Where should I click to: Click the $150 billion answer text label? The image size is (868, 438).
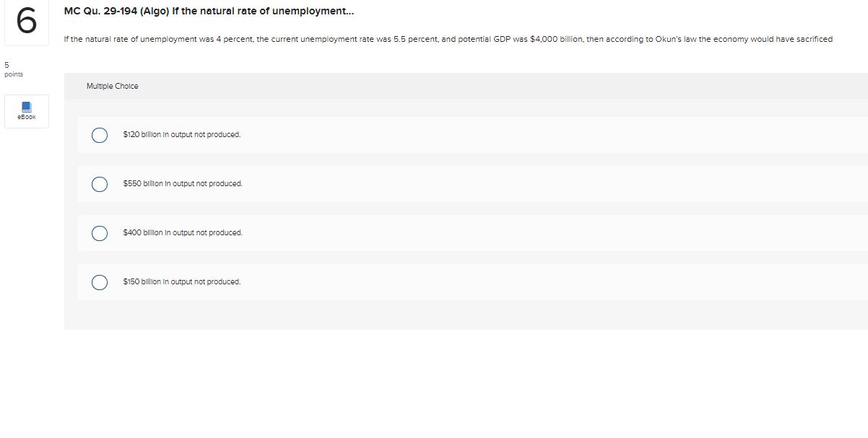pyautogui.click(x=181, y=281)
